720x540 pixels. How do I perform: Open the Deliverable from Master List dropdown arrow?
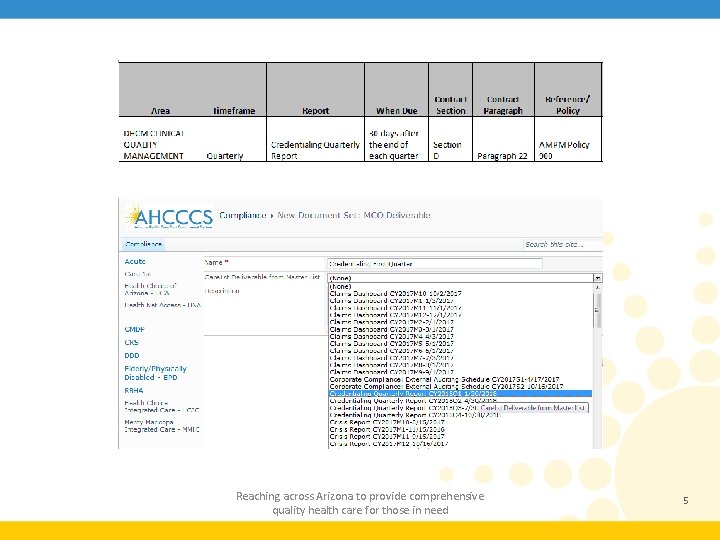tap(597, 278)
